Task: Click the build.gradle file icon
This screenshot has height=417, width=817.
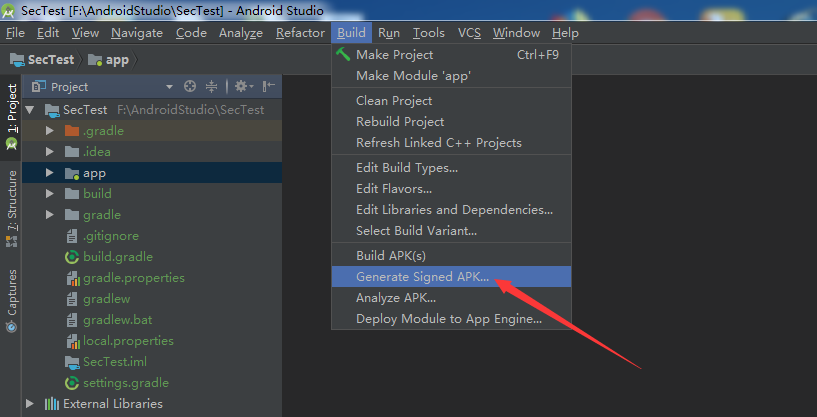Action: [72, 257]
